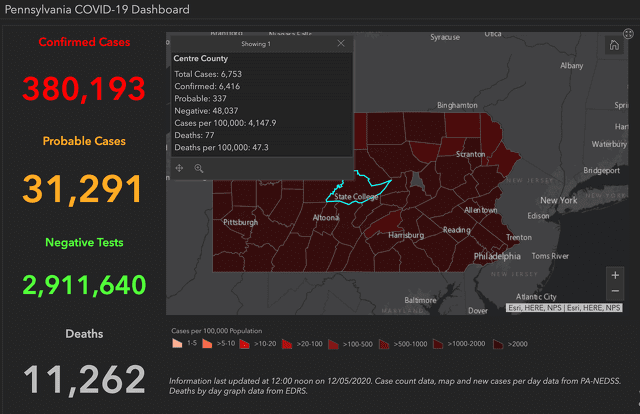This screenshot has width=640, height=414.
Task: Click the pan icon in the popup
Action: pyautogui.click(x=180, y=168)
